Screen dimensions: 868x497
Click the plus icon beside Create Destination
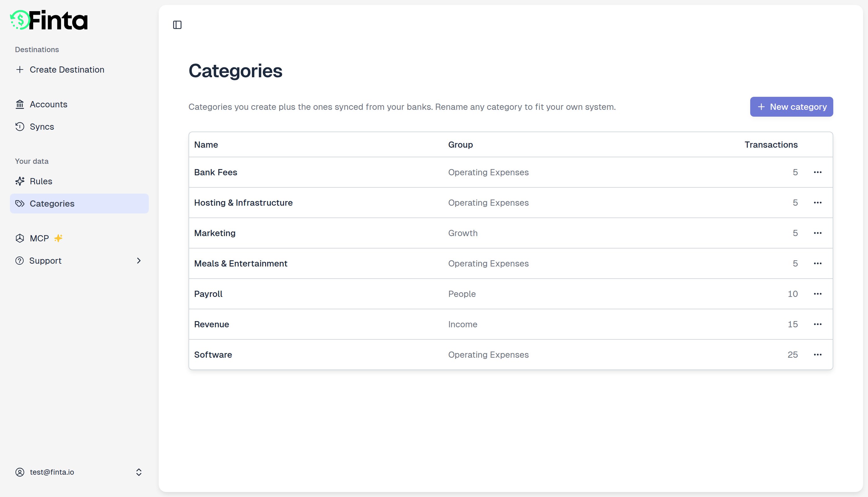pos(20,69)
